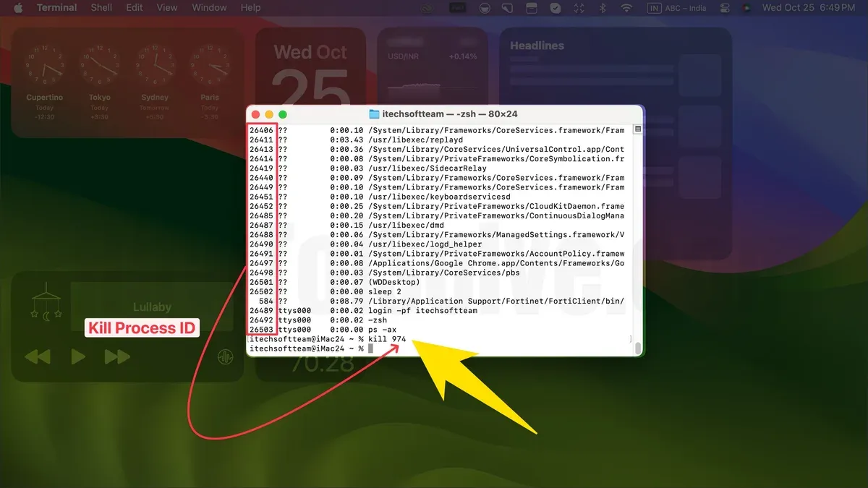
Task: Open the Wi-Fi status menu
Action: point(626,8)
